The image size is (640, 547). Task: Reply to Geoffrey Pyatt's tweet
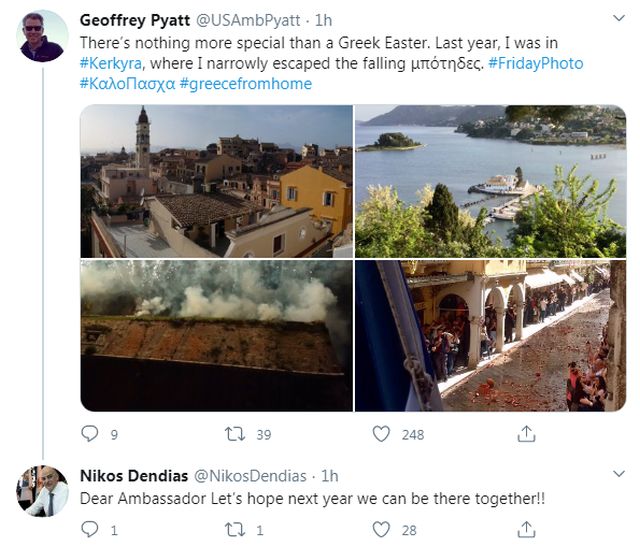90,434
